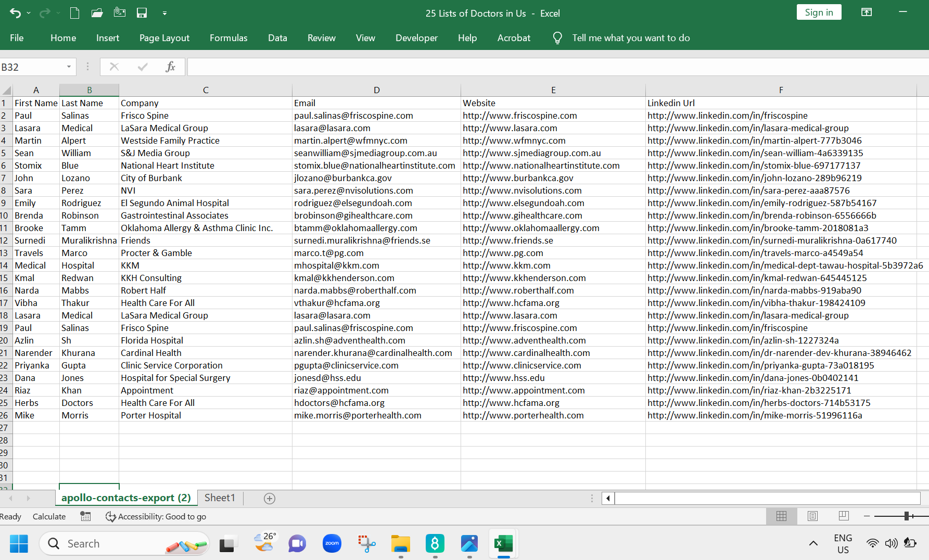
Task: Open the Formulas ribbon tab
Action: tap(228, 38)
